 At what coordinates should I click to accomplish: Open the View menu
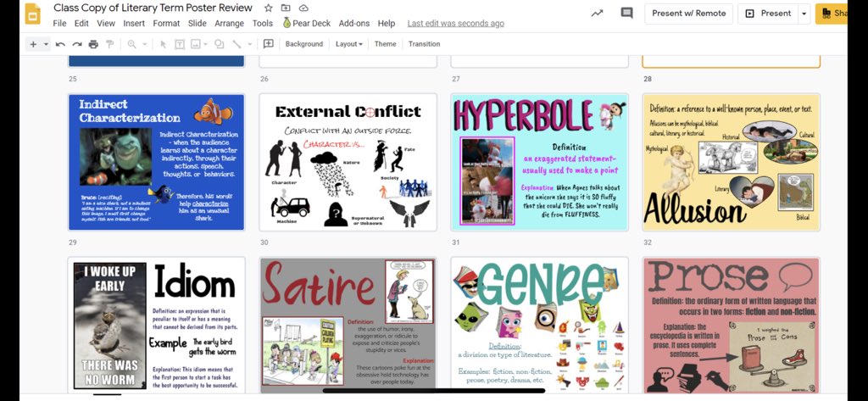point(106,23)
